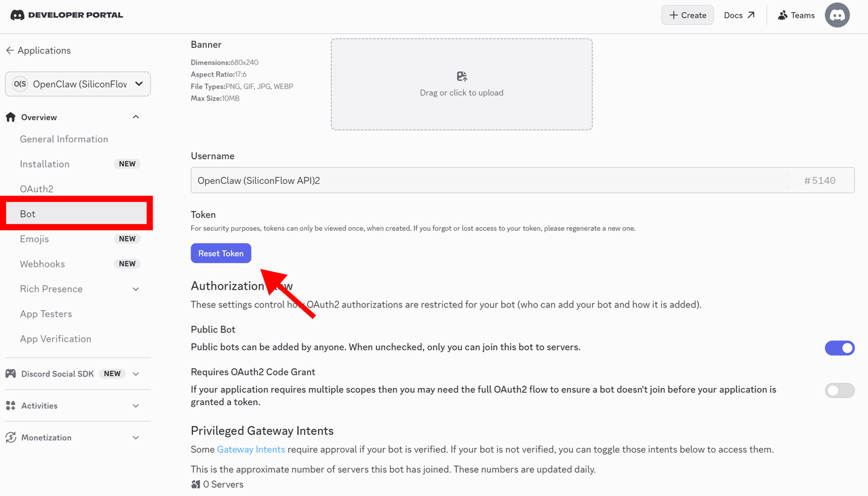The image size is (868, 496).
Task: Expand the Monetization section chevron
Action: click(x=136, y=438)
